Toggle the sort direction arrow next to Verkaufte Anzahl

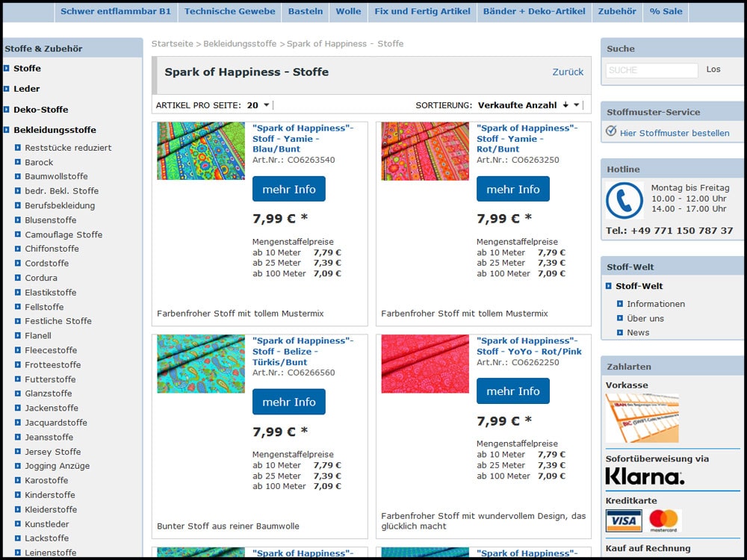(565, 105)
